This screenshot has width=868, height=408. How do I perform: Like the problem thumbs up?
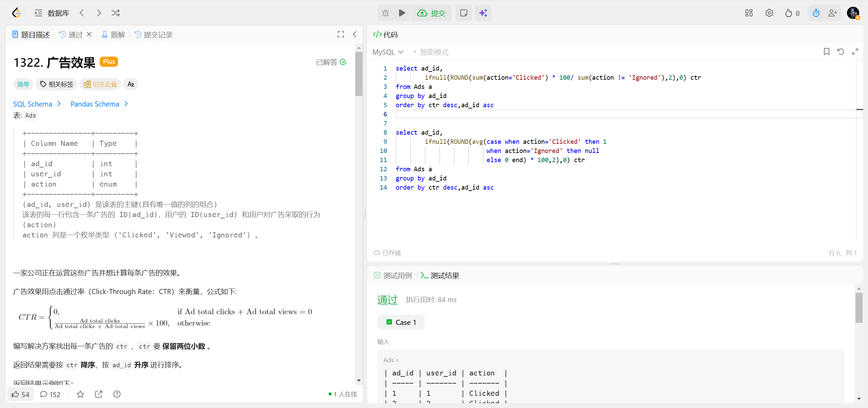pyautogui.click(x=20, y=394)
